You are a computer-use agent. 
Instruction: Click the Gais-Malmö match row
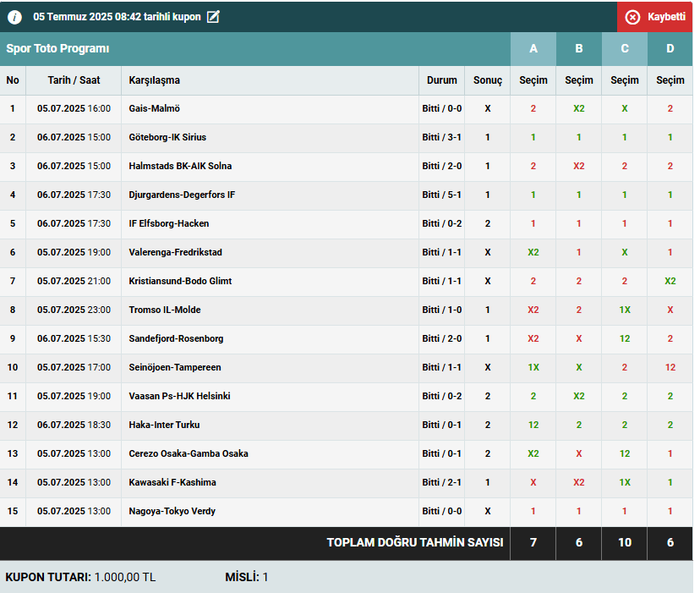(154, 109)
